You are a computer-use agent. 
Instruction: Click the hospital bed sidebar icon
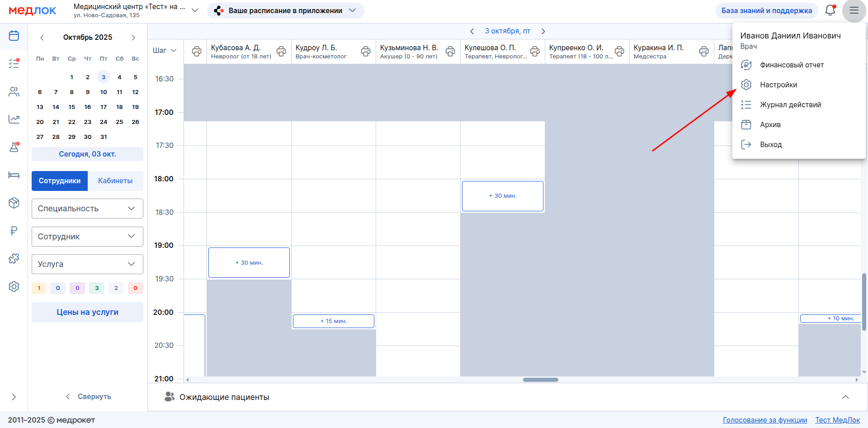click(x=14, y=175)
